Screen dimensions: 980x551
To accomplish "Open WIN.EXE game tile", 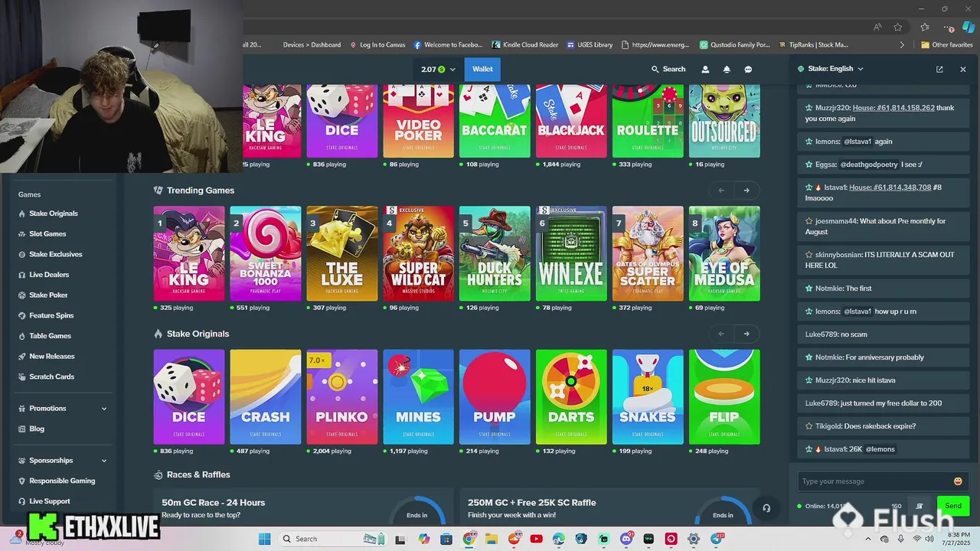I will click(x=571, y=253).
